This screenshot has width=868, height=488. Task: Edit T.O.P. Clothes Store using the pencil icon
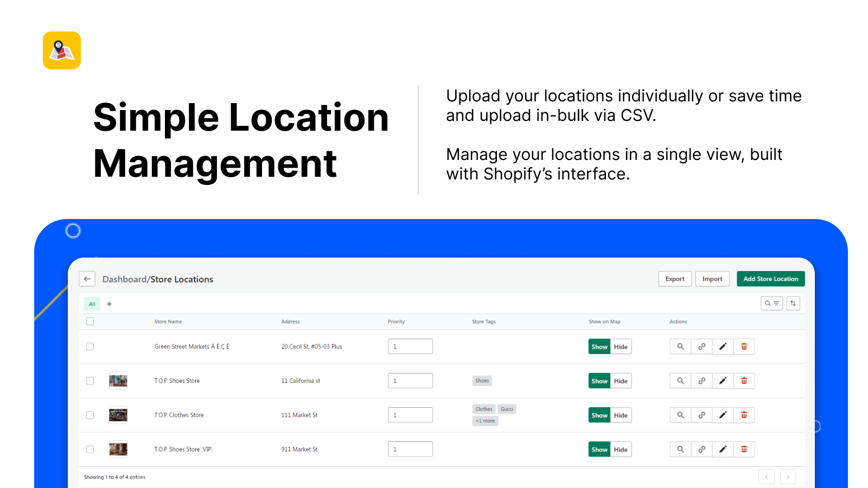click(723, 415)
